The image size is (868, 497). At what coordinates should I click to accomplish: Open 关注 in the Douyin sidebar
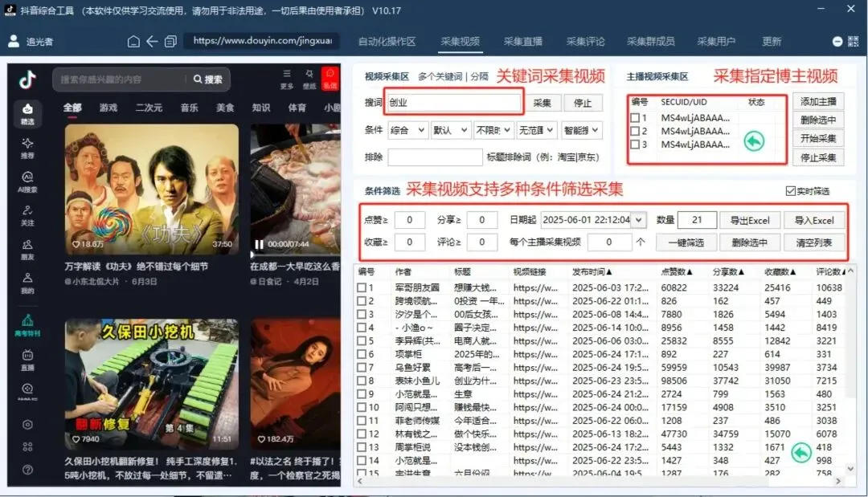(x=27, y=216)
